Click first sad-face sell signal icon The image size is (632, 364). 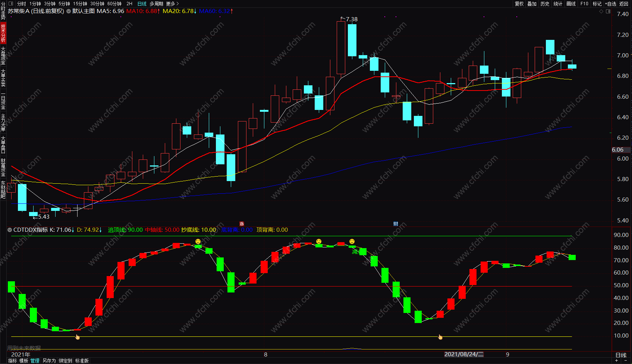coord(198,241)
